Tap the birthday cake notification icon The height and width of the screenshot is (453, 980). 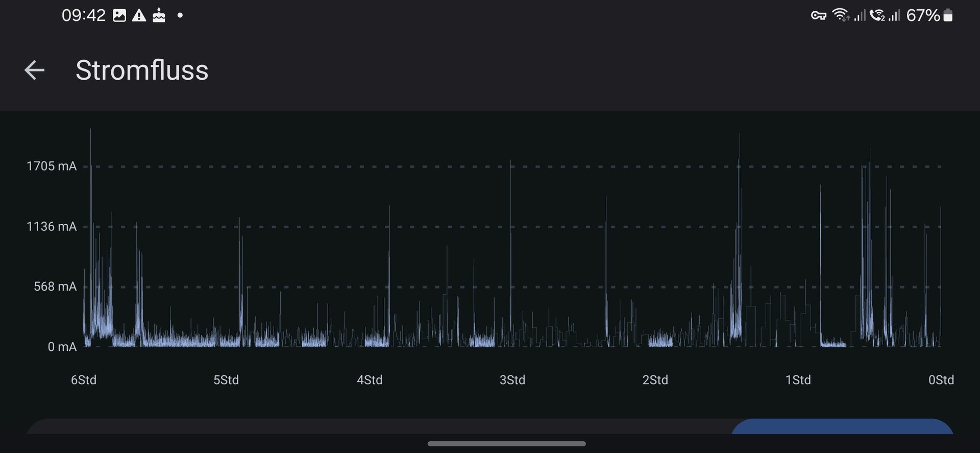coord(159,15)
